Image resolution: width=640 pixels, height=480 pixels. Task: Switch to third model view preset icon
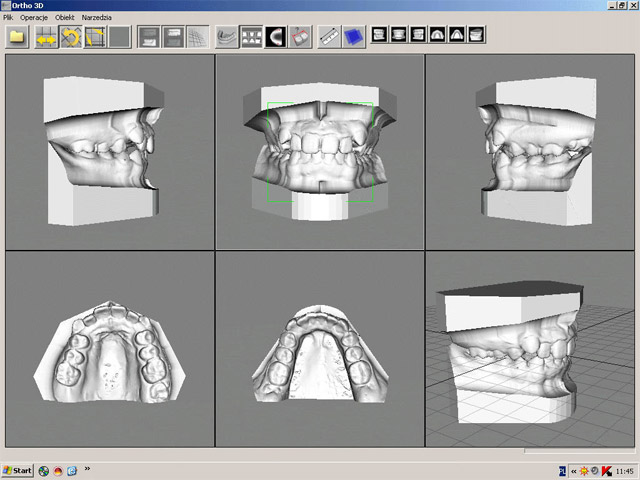(x=418, y=34)
